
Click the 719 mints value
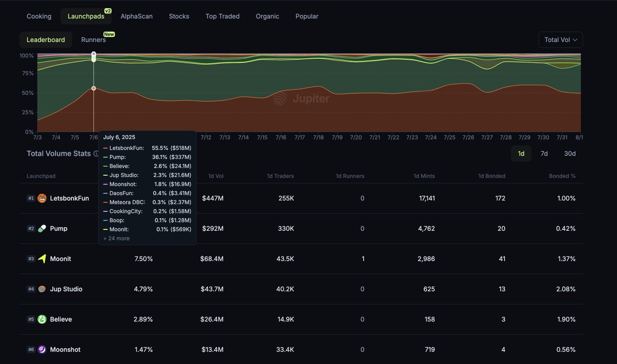[x=429, y=350]
